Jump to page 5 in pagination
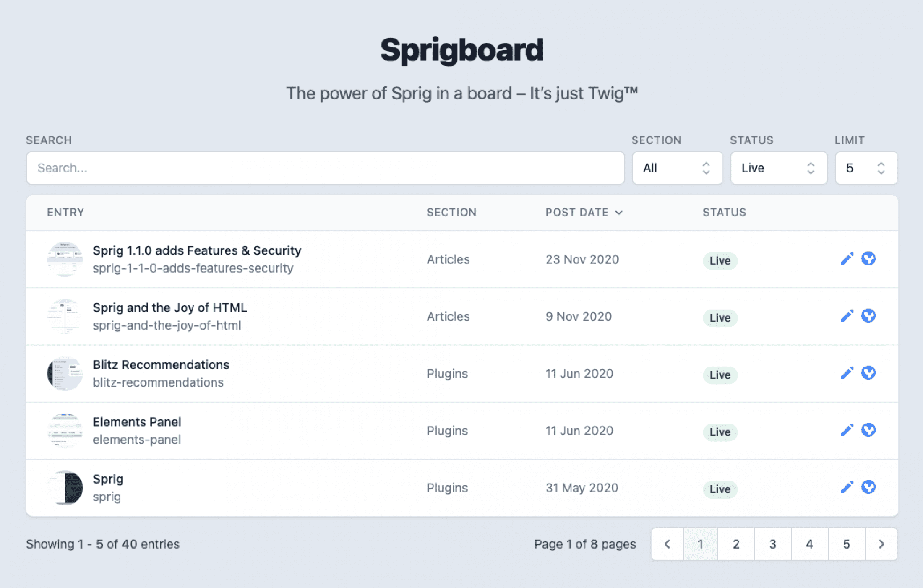Viewport: 923px width, 588px height. point(847,544)
